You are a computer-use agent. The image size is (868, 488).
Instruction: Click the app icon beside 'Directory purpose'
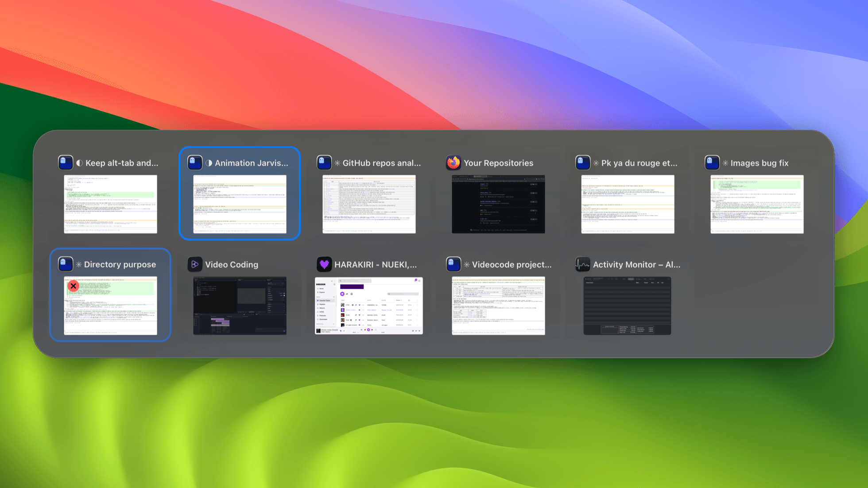pyautogui.click(x=66, y=264)
